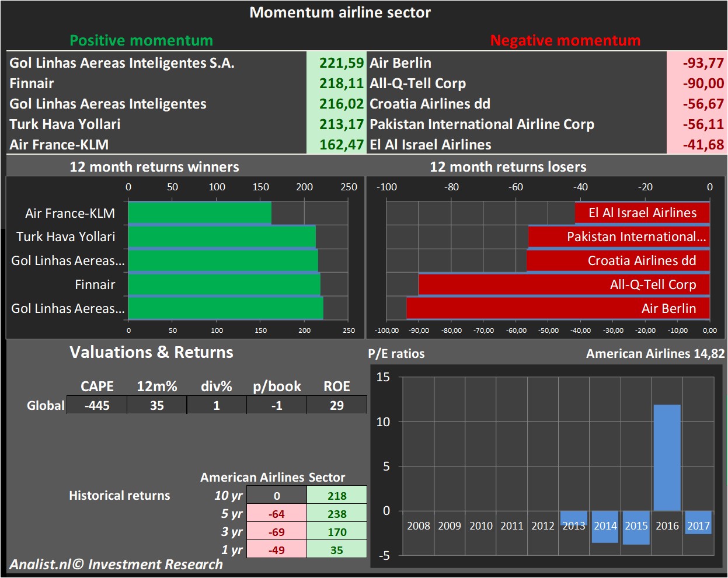Click the tall blue 2016 P/E bar
The image size is (728, 578).
[x=667, y=458]
